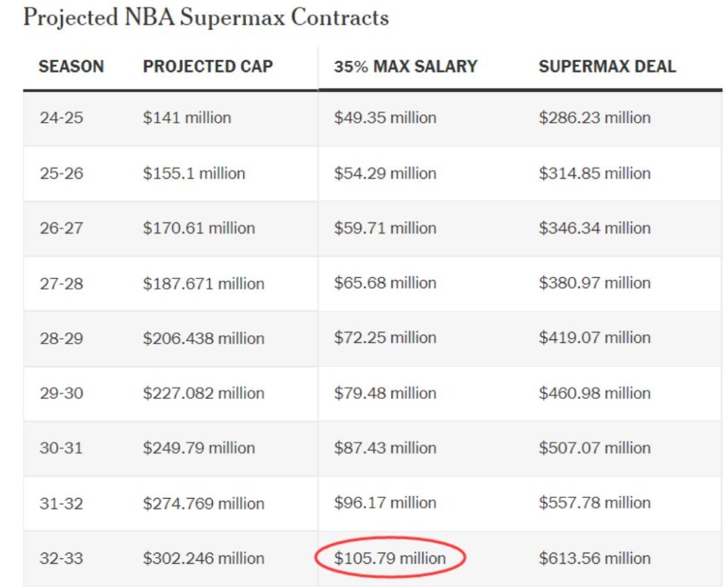Click the circled $105.79 million value
The image size is (726, 588).
pyautogui.click(x=390, y=558)
